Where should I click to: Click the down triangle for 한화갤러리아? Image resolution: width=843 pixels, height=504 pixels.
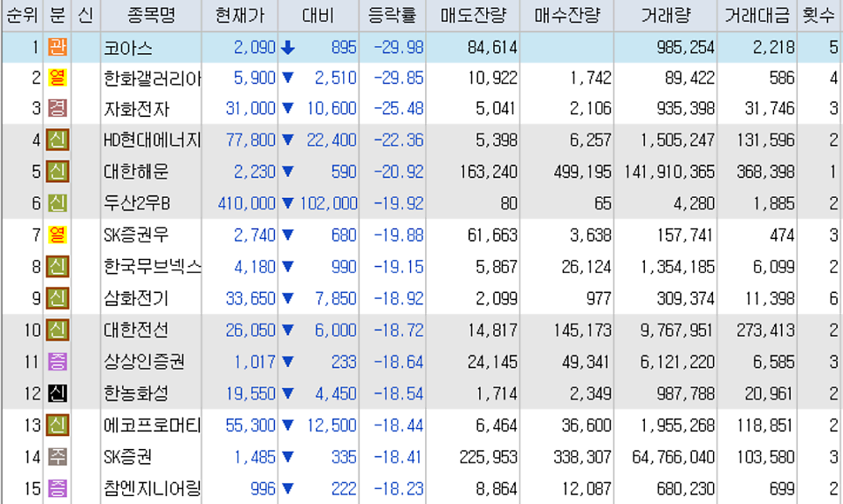point(288,78)
